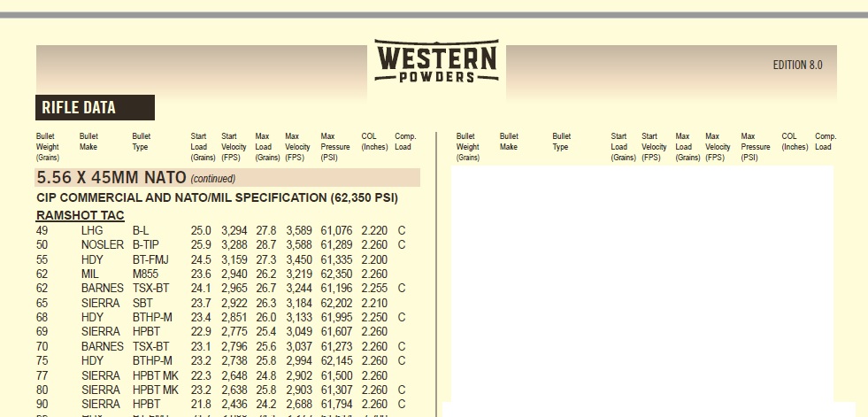Click the bullet weight "49" cell
The image size is (868, 417).
click(x=42, y=230)
